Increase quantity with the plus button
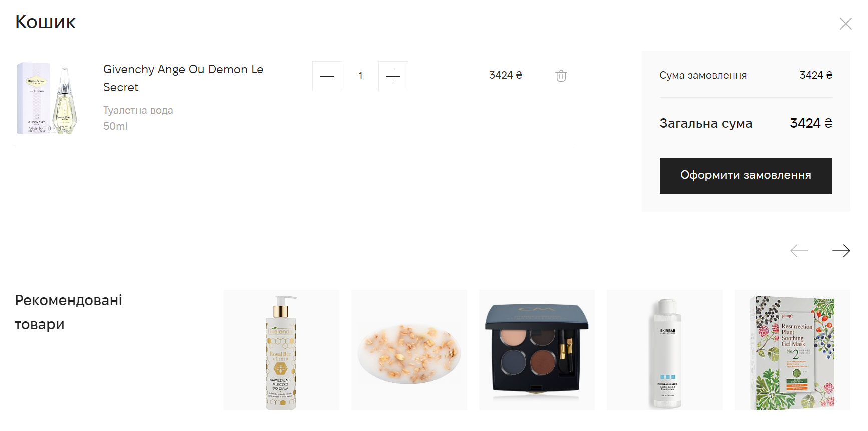The width and height of the screenshot is (868, 431). coord(393,76)
